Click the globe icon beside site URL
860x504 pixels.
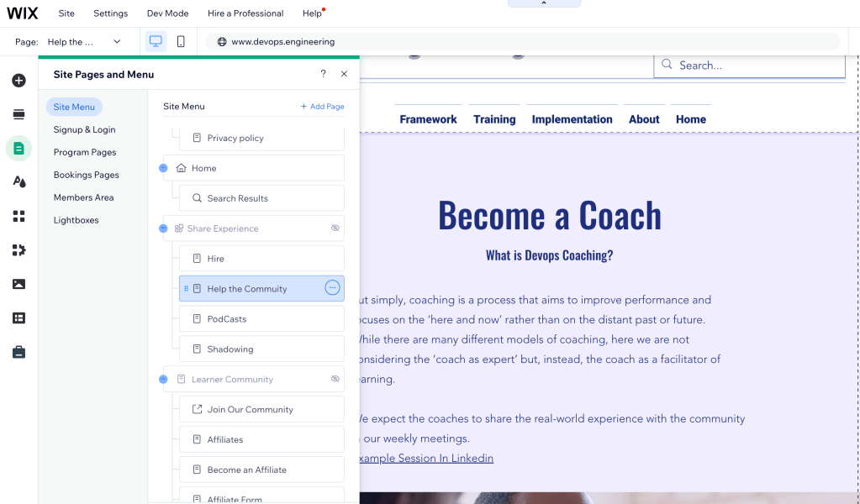(222, 42)
